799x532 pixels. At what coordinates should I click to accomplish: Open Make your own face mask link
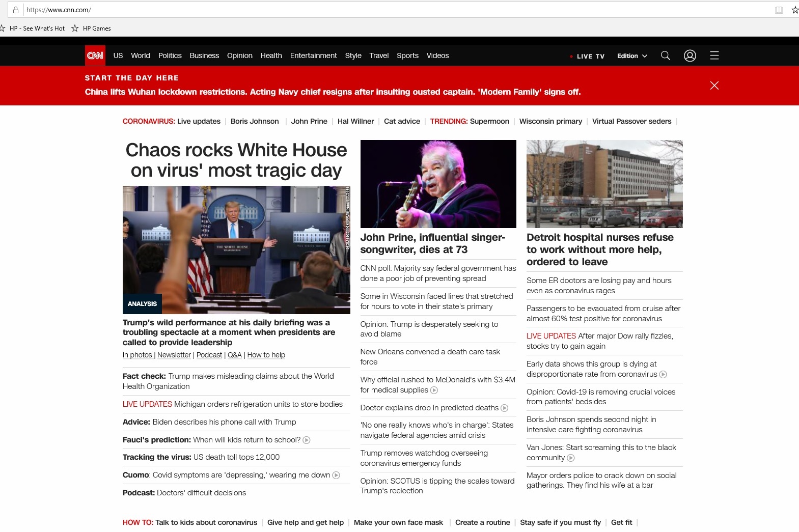(398, 522)
